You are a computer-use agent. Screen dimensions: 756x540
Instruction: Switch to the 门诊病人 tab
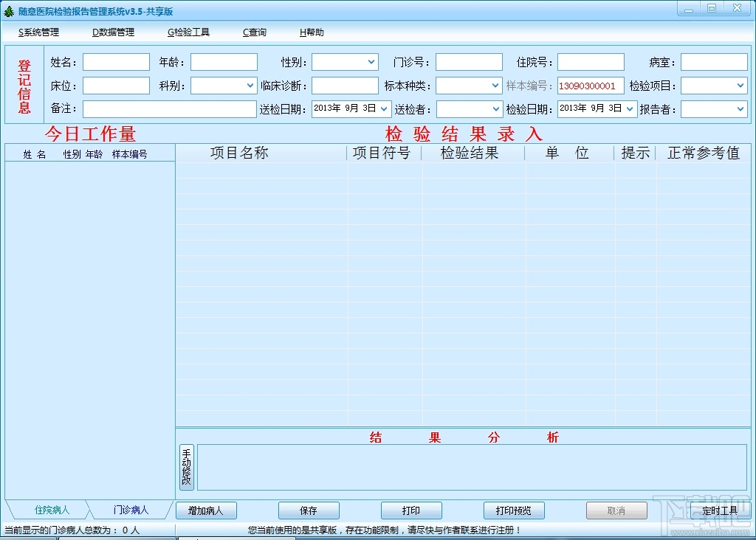(x=131, y=510)
